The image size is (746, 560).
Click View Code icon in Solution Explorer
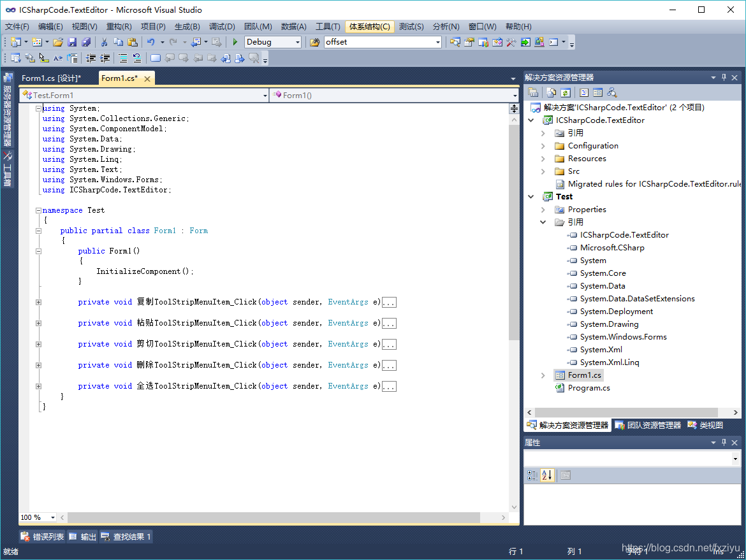pos(584,93)
